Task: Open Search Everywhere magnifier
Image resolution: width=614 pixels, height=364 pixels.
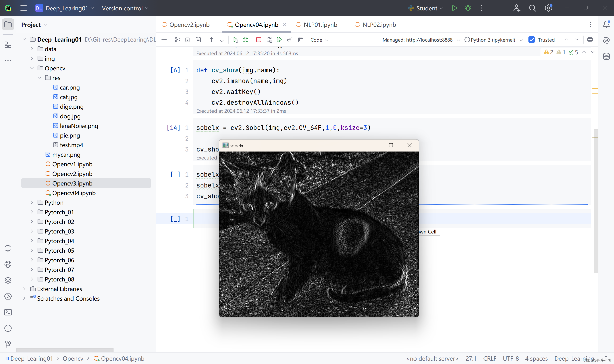Action: (x=532, y=8)
